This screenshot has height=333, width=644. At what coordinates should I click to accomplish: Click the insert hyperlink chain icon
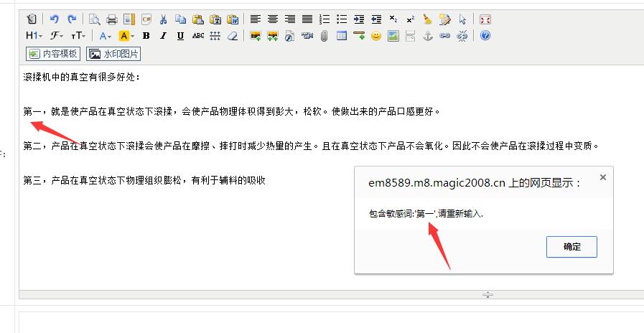click(x=445, y=35)
